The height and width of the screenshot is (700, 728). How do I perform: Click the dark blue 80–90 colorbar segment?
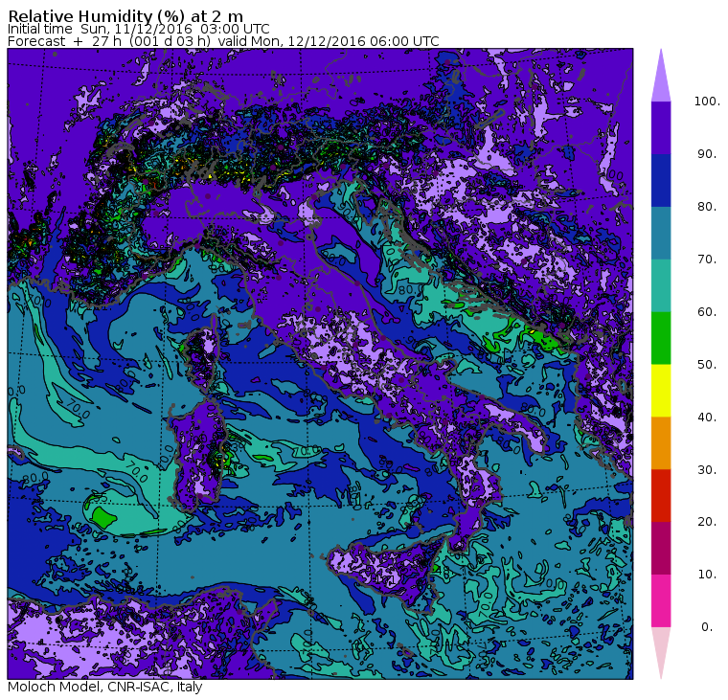point(661,180)
